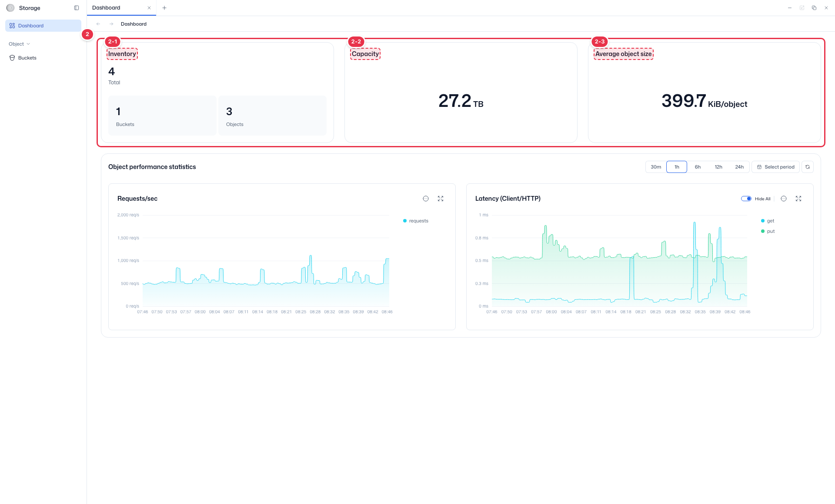Image resolution: width=835 pixels, height=504 pixels.
Task: Expand the Object section chevron
Action: point(28,44)
